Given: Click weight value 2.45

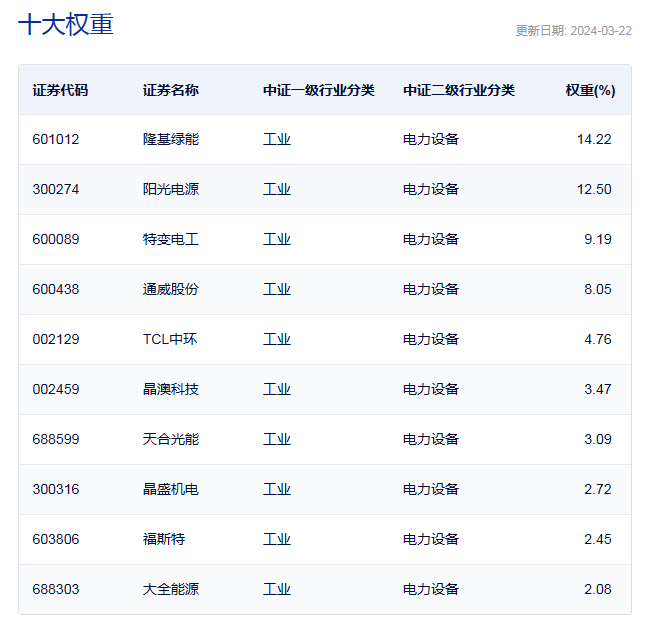Looking at the screenshot, I should (x=598, y=539).
